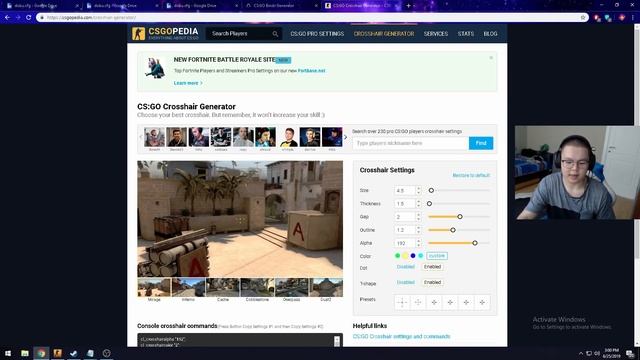Reload the page with refresh icon

[29, 18]
